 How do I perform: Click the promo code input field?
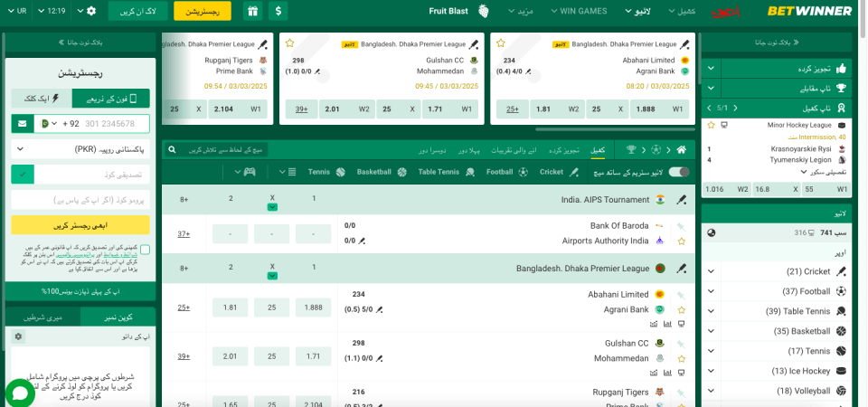[80, 200]
